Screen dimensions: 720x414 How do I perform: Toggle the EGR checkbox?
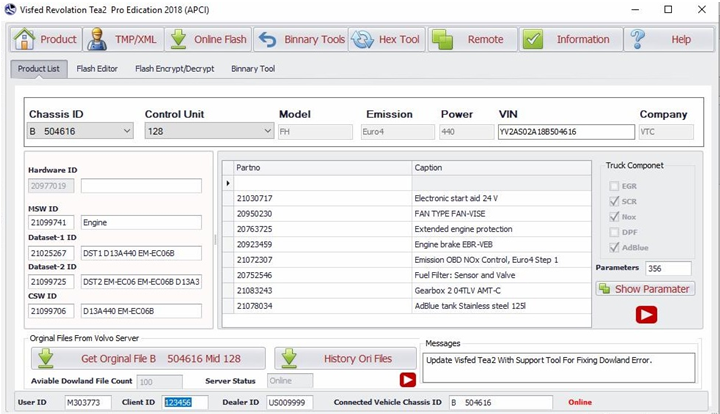pos(614,186)
